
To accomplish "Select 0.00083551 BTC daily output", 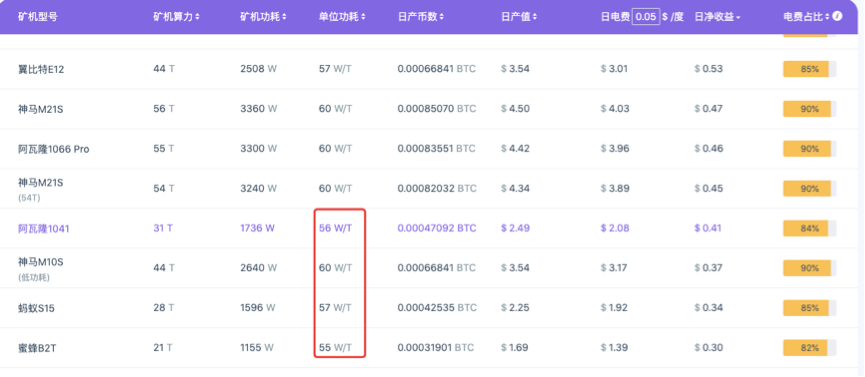I will [436, 149].
